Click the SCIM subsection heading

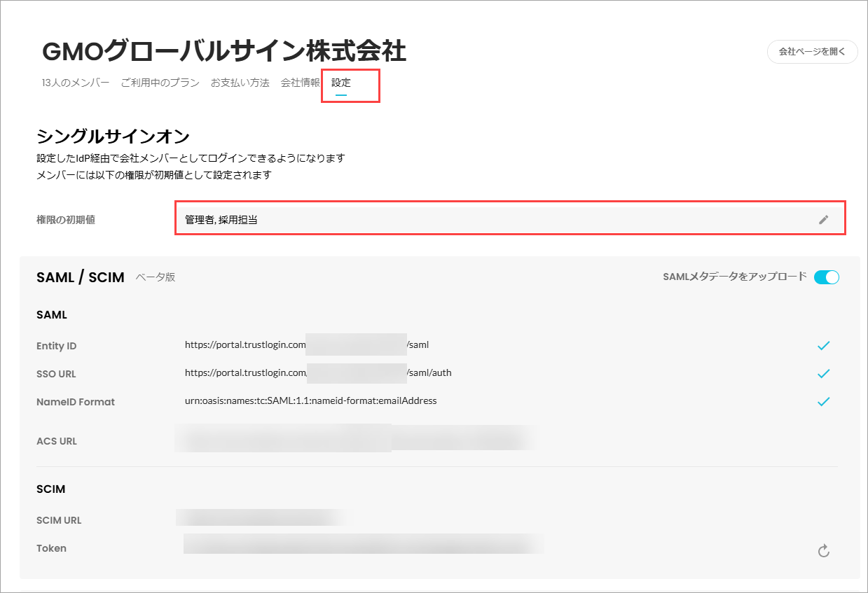coord(50,489)
